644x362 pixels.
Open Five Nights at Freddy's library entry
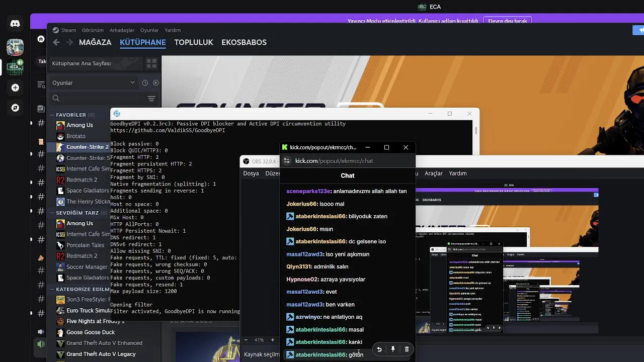pos(95,321)
